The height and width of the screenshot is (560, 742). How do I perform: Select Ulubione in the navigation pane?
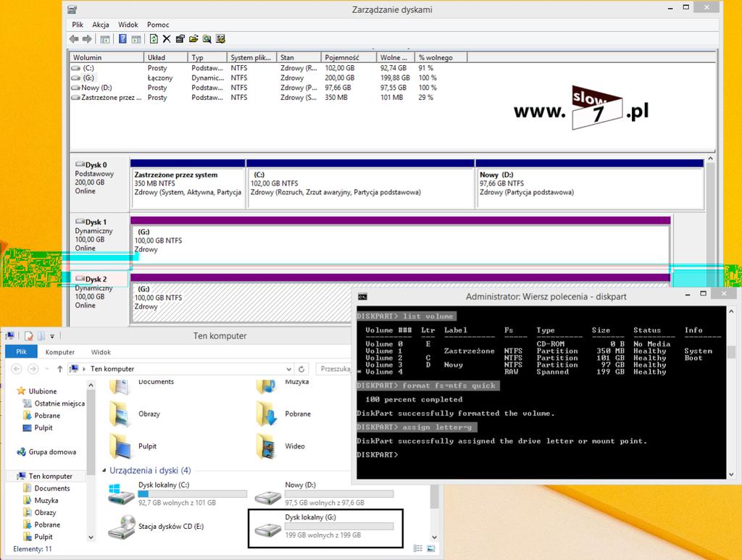click(43, 391)
